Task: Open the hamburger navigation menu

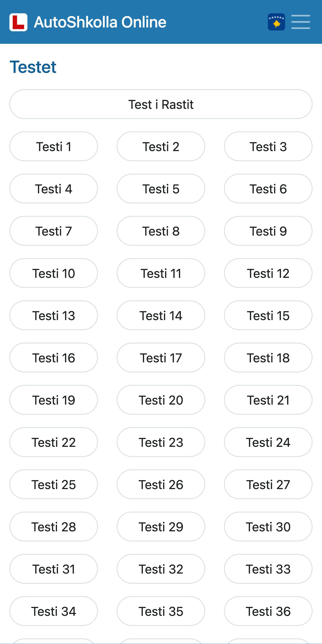Action: pyautogui.click(x=301, y=22)
